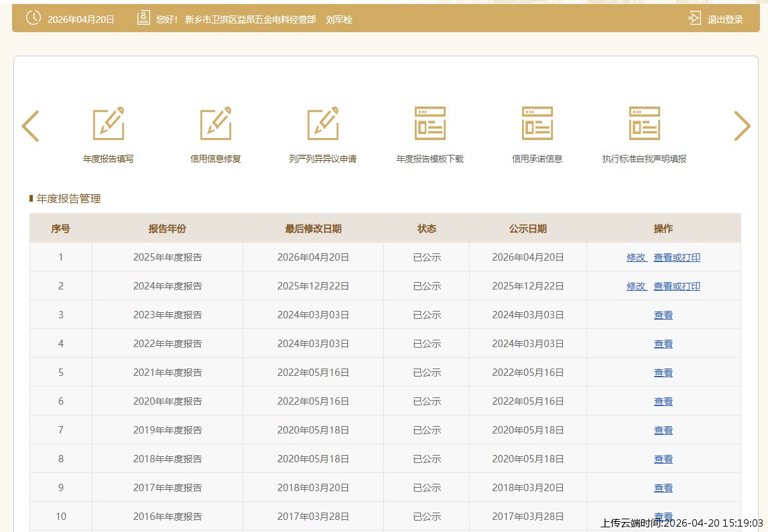Click 退出登录 to log out
768x532 pixels.
(x=725, y=19)
